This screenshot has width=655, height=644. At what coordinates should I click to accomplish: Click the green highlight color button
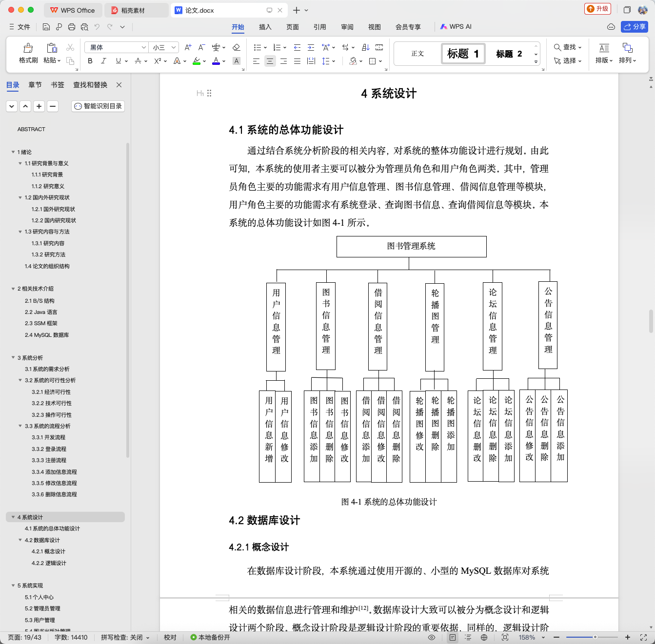(197, 61)
